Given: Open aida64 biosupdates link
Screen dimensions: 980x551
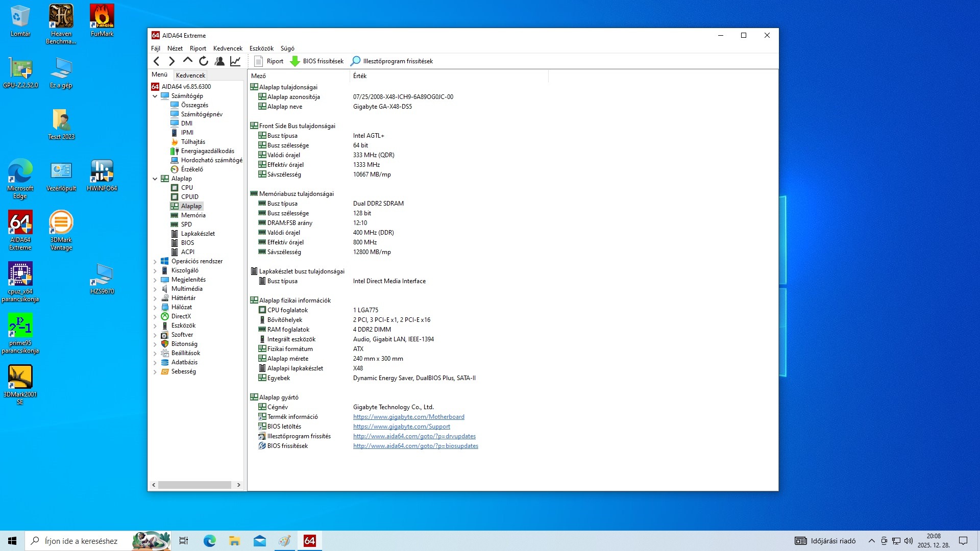Looking at the screenshot, I should coord(415,446).
